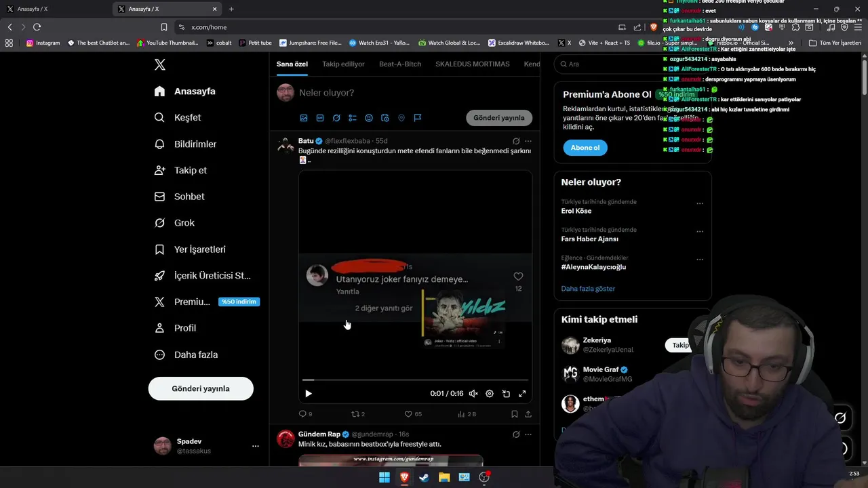Open Profil in the sidebar
The image size is (868, 488).
(176, 328)
